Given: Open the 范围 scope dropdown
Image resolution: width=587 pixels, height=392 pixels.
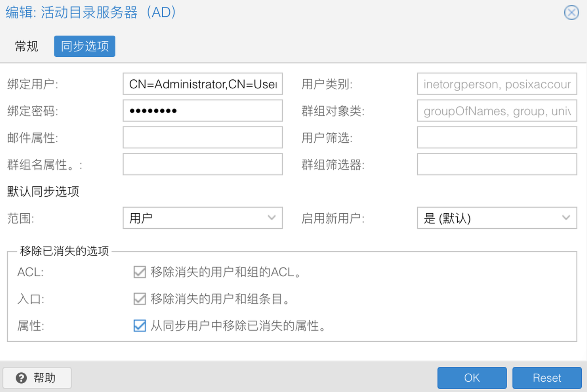Looking at the screenshot, I should 203,218.
